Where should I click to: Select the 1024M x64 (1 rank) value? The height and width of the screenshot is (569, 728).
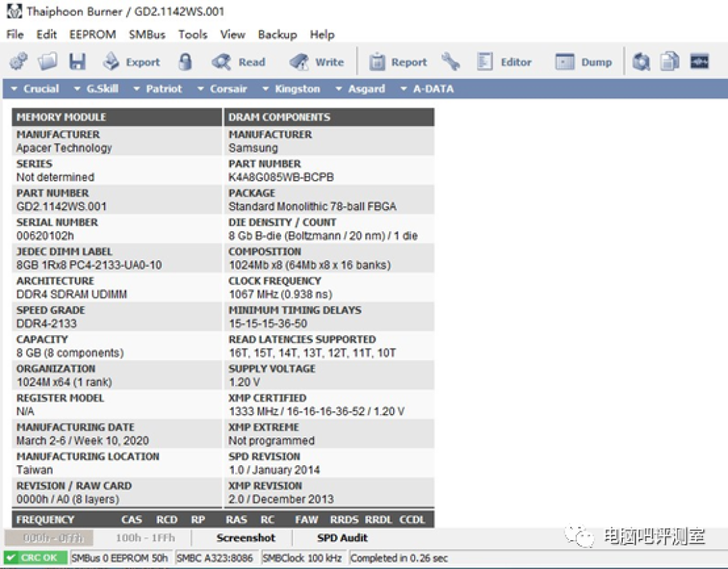tap(64, 382)
